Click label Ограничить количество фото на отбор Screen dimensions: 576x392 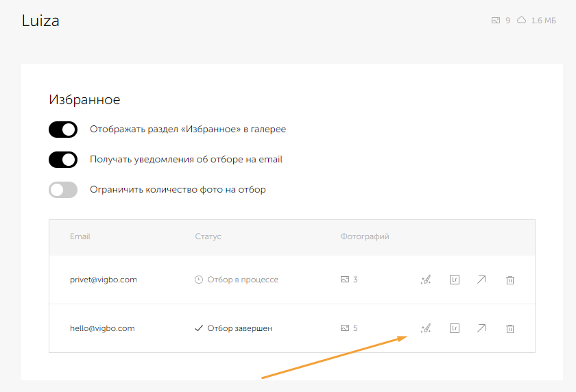178,190
